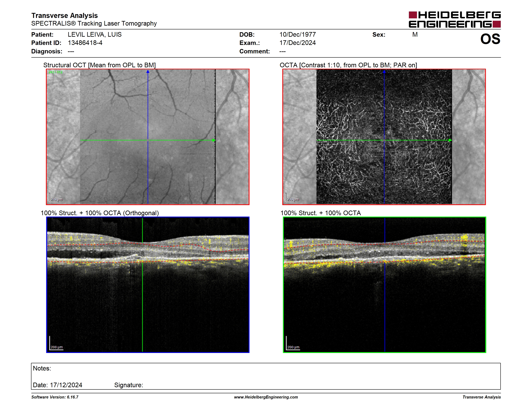
Task: Click the Diagnosis field label
Action: click(x=47, y=51)
